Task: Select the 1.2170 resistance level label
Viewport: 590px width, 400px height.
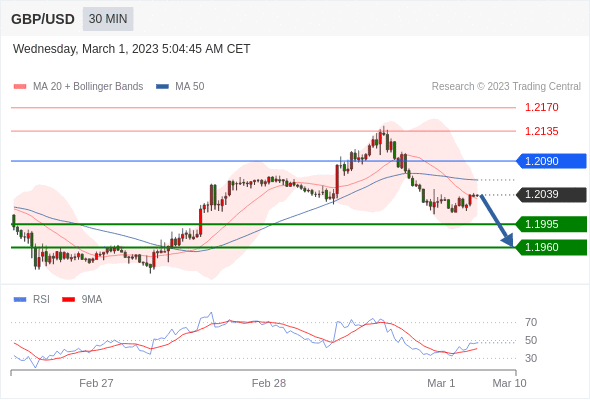Action: point(541,108)
